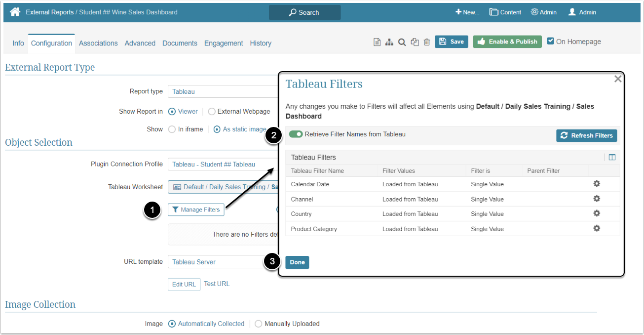Open the document page icon in toolbar

point(377,42)
